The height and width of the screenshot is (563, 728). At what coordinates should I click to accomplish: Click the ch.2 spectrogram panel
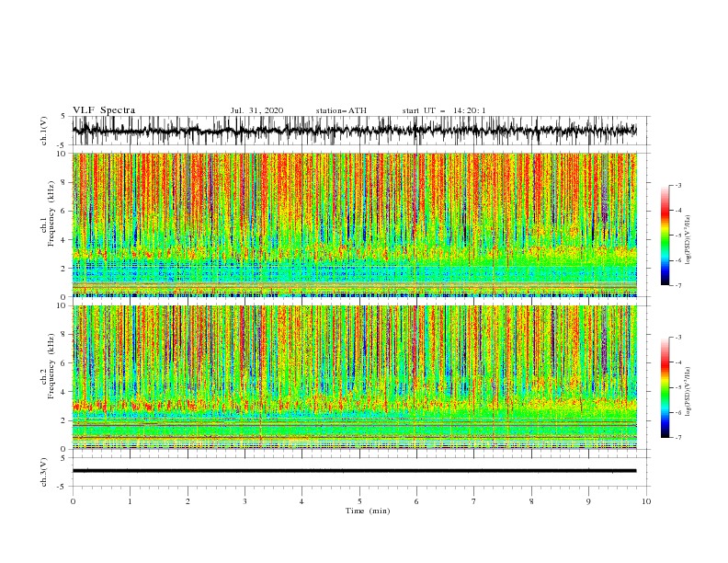coord(354,377)
